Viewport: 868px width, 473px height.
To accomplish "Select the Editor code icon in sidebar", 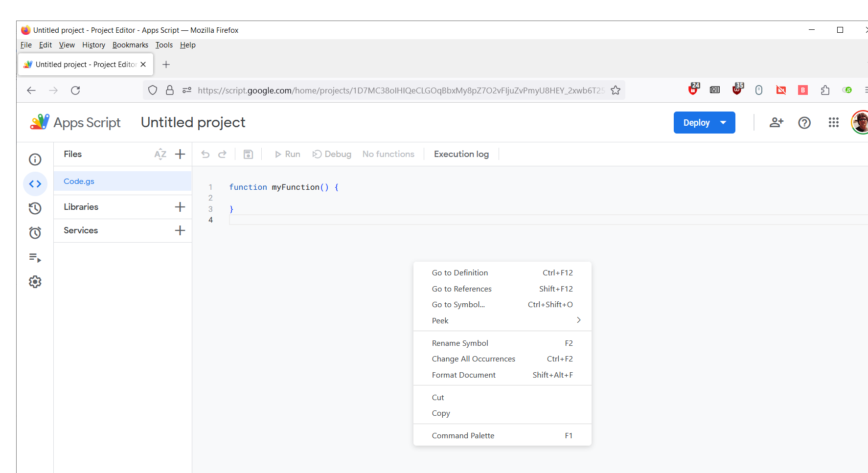I will (x=35, y=184).
